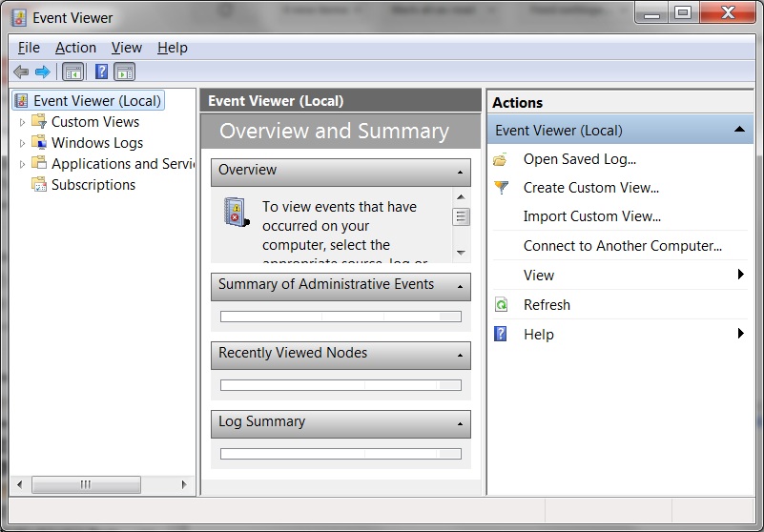Click the Open Saved Log folder icon
This screenshot has width=764, height=532.
click(501, 159)
